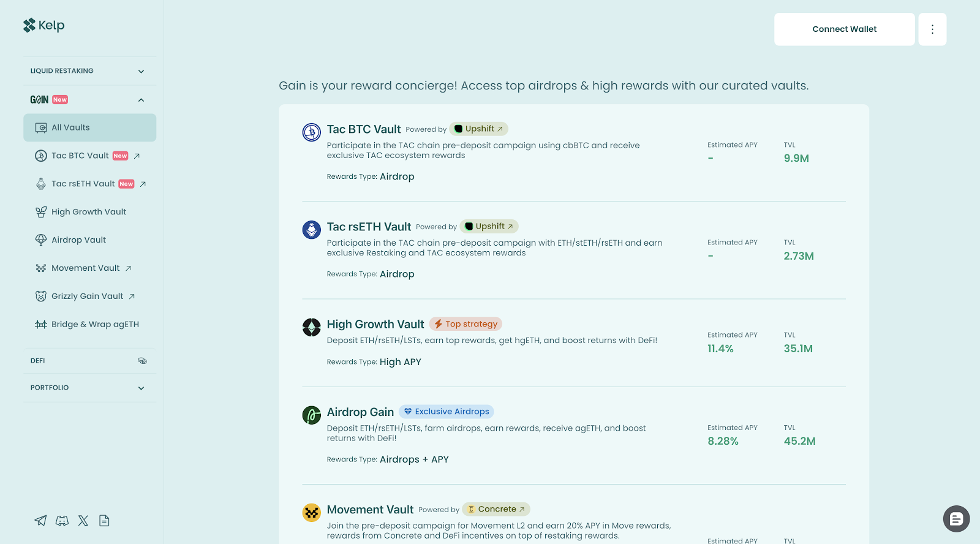Open Airdrop Vault from sidebar

coord(78,240)
